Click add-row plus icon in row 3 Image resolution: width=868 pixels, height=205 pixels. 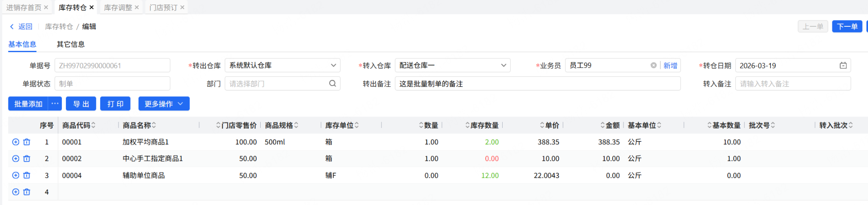(16, 176)
